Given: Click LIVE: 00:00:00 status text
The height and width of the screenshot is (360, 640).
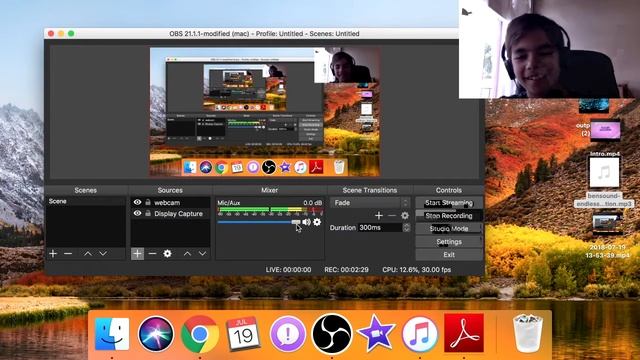Looking at the screenshot, I should (x=288, y=270).
